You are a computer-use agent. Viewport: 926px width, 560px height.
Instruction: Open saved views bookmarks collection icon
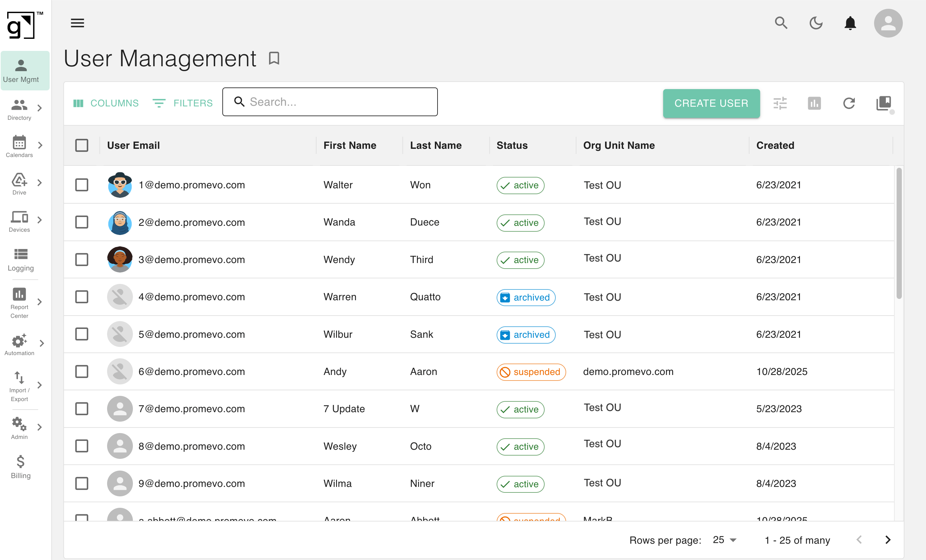[884, 103]
